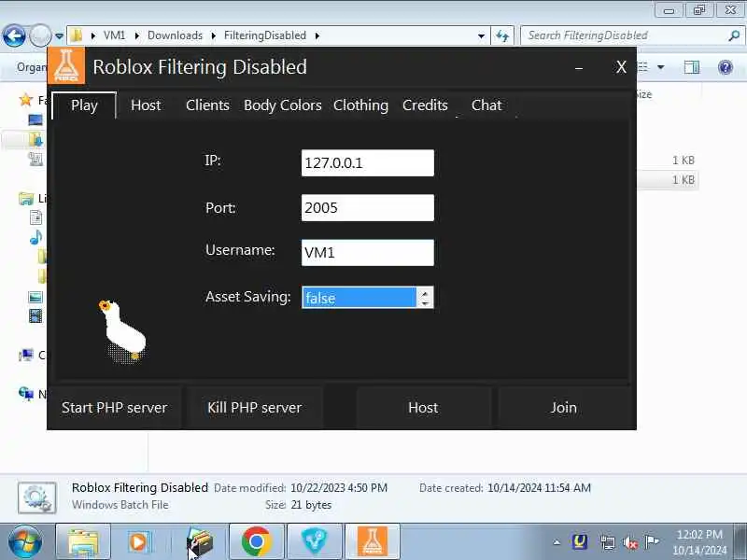Image resolution: width=747 pixels, height=560 pixels.
Task: Click FilteringDisabled in the address breadcrumb
Action: (x=265, y=35)
